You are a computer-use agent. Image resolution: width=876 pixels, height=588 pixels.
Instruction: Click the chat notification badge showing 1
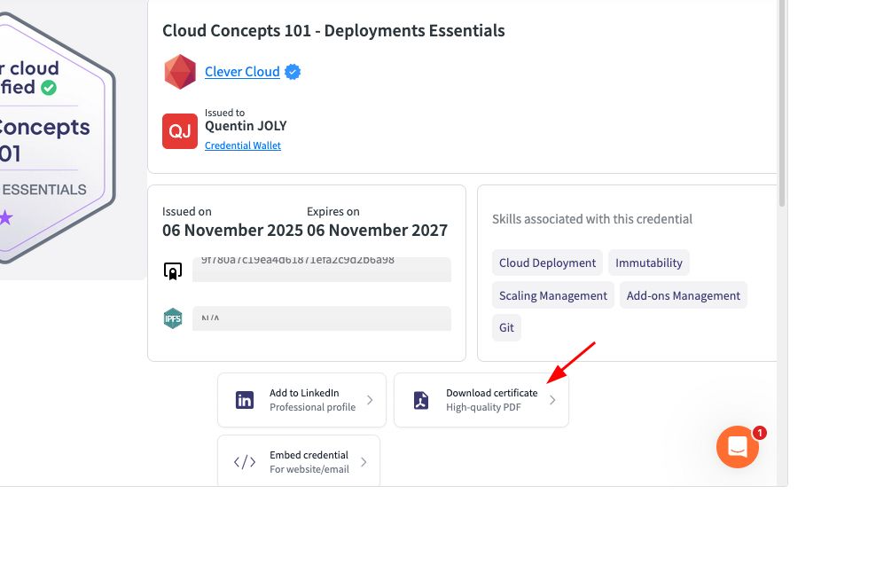point(760,433)
